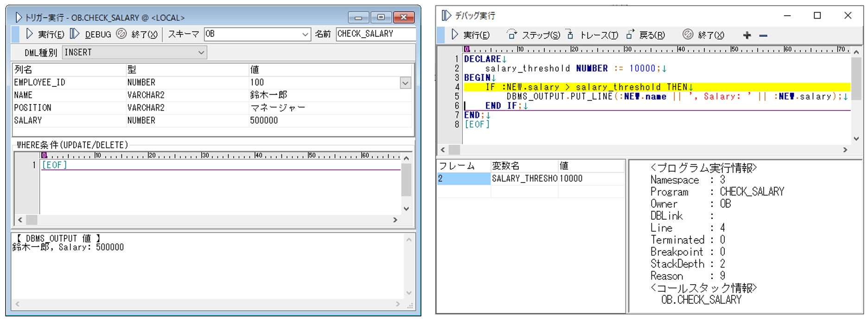Click WHERE editor scroll down arrow
868x319 pixels.
point(406,209)
